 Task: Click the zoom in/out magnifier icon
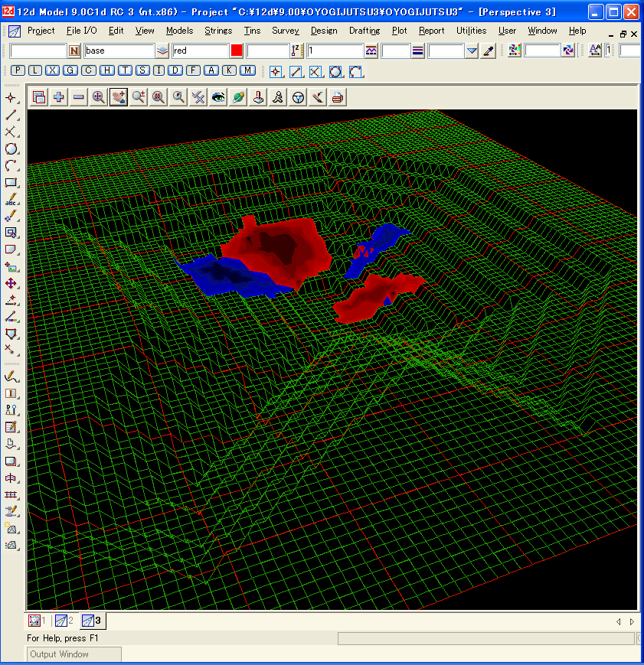(139, 97)
